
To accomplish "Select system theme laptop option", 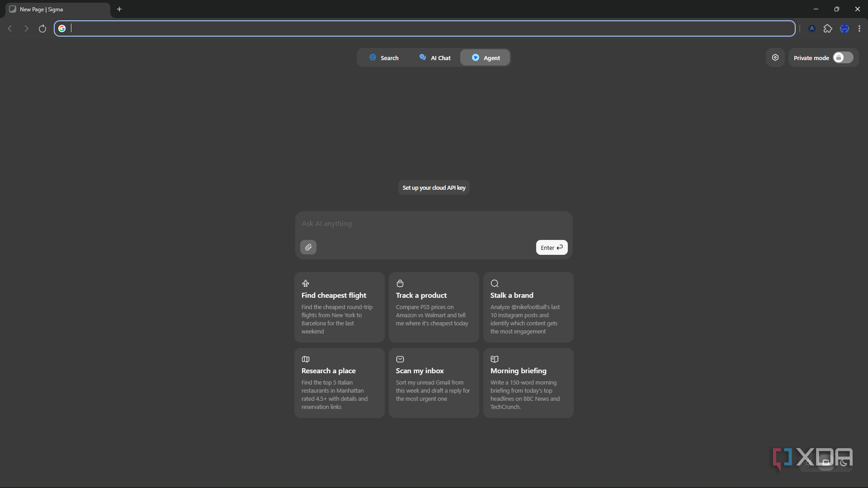I will (x=826, y=463).
